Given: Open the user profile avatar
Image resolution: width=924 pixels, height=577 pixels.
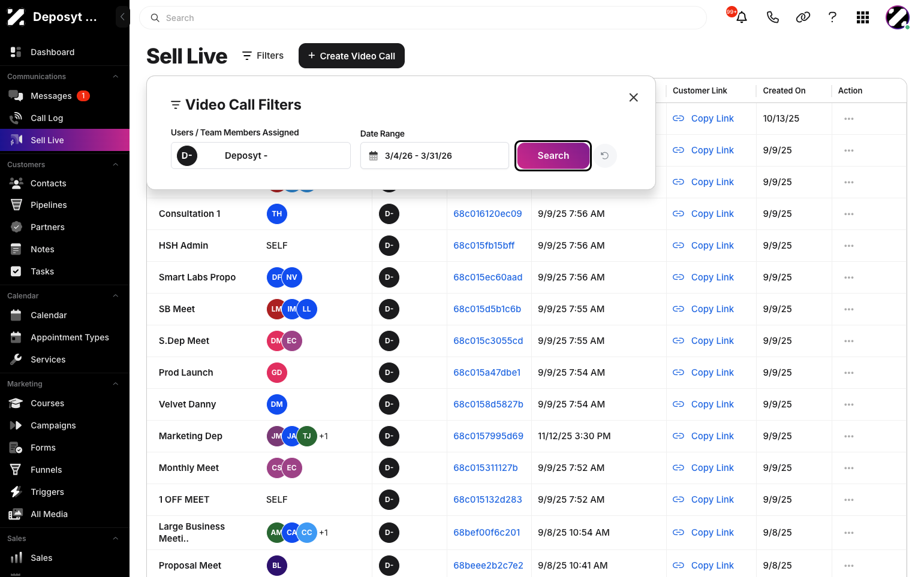Looking at the screenshot, I should [898, 17].
